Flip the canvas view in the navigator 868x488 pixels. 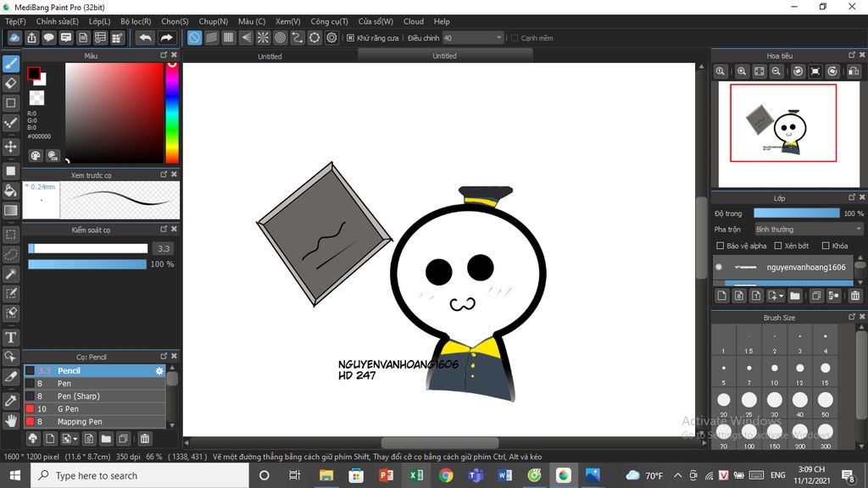coord(854,71)
